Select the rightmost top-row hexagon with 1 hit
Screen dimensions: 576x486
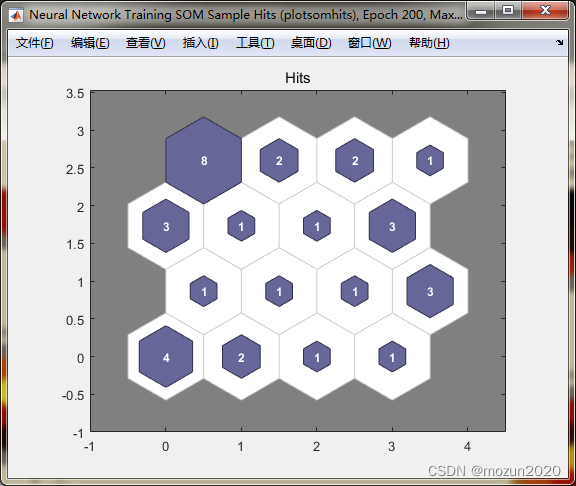pyautogui.click(x=430, y=161)
